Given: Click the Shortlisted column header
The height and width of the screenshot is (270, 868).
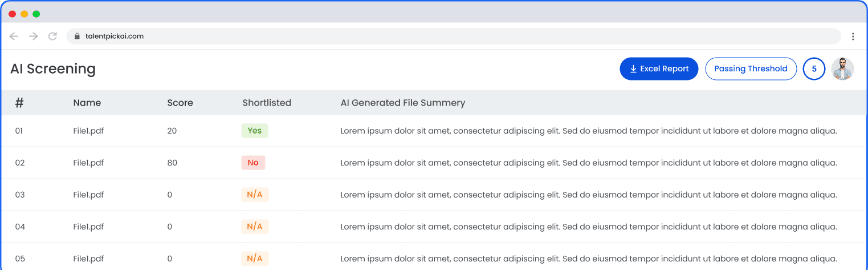Looking at the screenshot, I should [x=267, y=103].
